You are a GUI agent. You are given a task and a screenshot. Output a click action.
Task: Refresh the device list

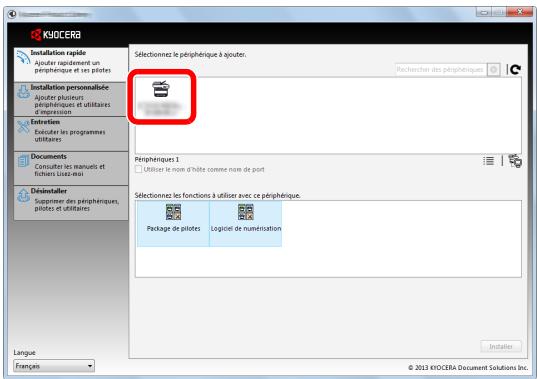pos(515,70)
